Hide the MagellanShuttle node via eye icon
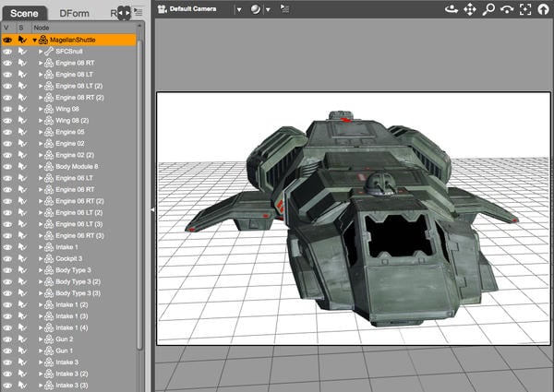The height and width of the screenshot is (392, 554). click(x=7, y=41)
